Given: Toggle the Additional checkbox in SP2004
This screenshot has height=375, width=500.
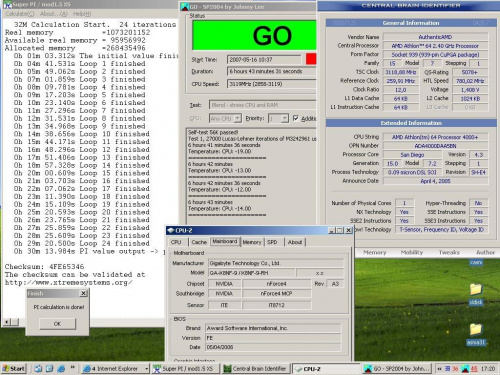Looking at the screenshot, I should pos(296,118).
